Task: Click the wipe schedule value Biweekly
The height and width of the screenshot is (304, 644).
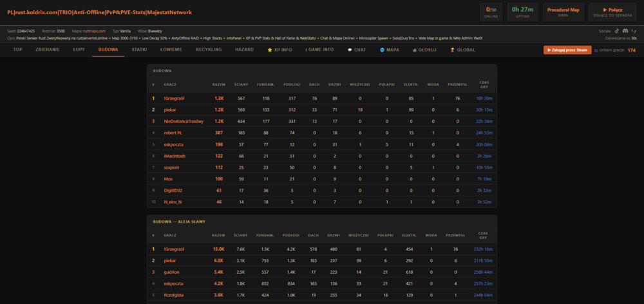Action: [x=155, y=31]
